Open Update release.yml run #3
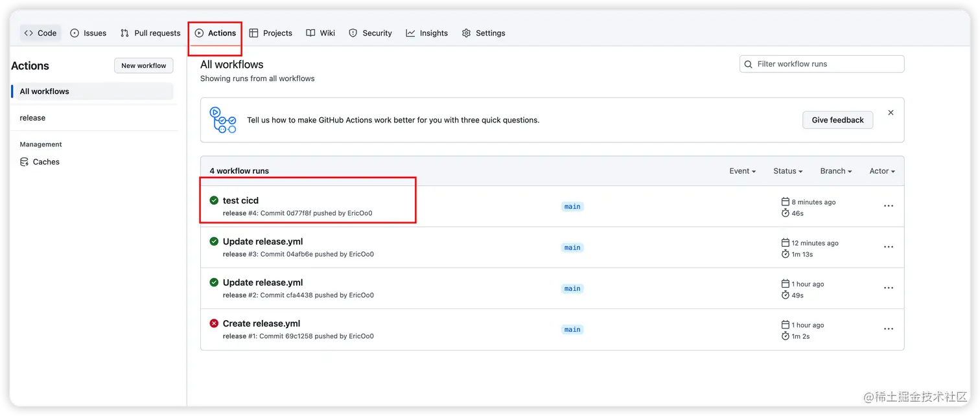Screen dimensions: 980x416 coord(262,242)
